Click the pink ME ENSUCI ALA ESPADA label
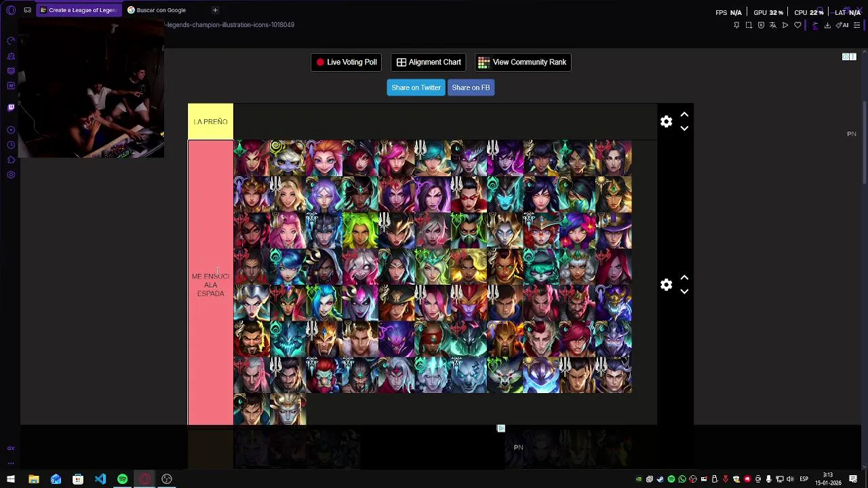Image resolution: width=868 pixels, height=488 pixels. 210,283
